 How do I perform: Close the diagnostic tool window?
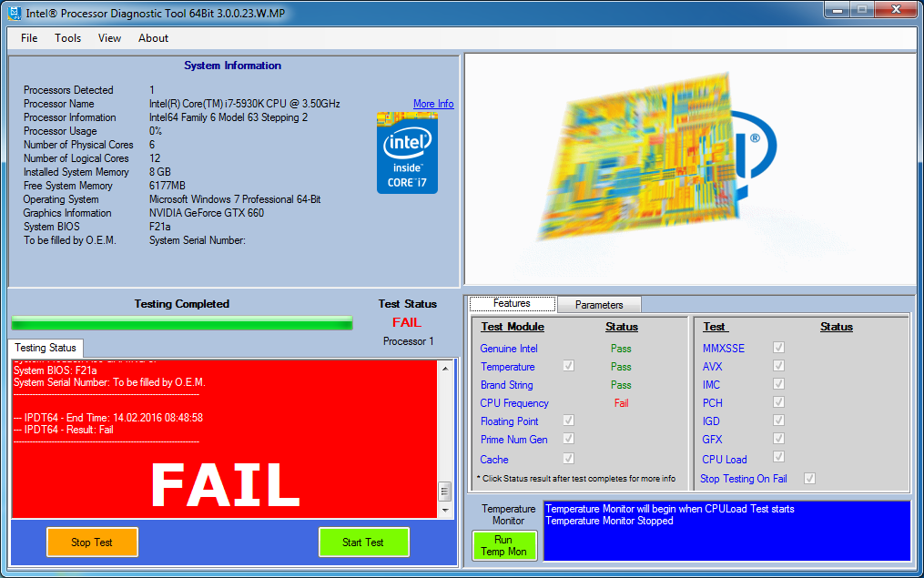coord(896,9)
